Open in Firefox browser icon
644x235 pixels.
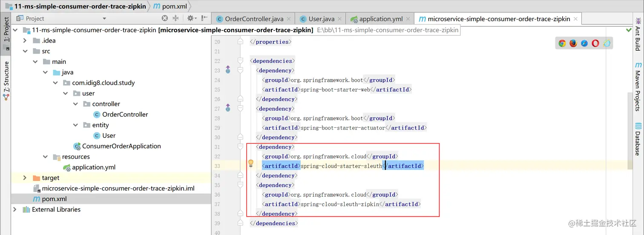[x=573, y=43]
